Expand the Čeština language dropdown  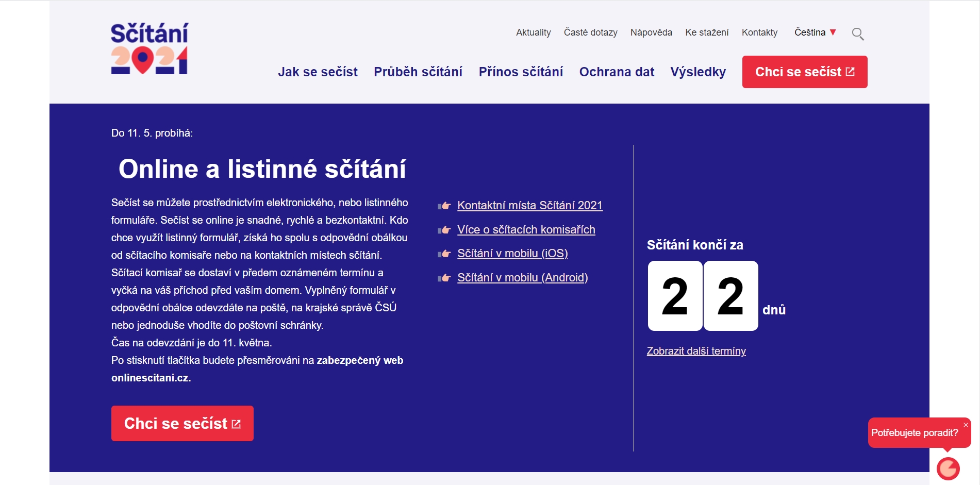[x=815, y=32]
